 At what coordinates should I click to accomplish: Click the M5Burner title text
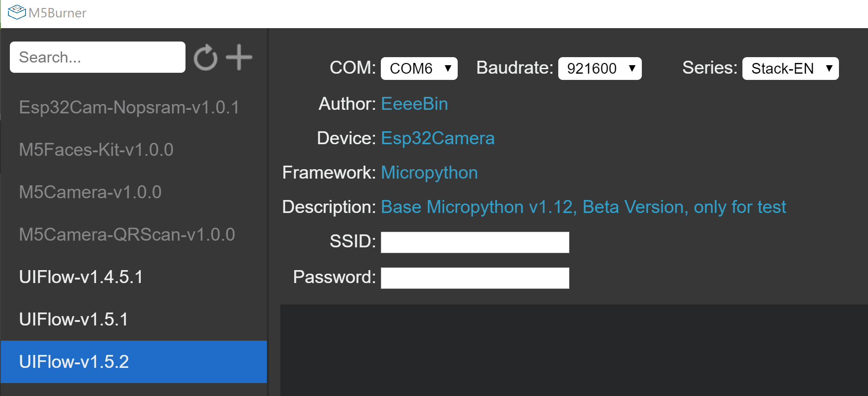pos(57,13)
